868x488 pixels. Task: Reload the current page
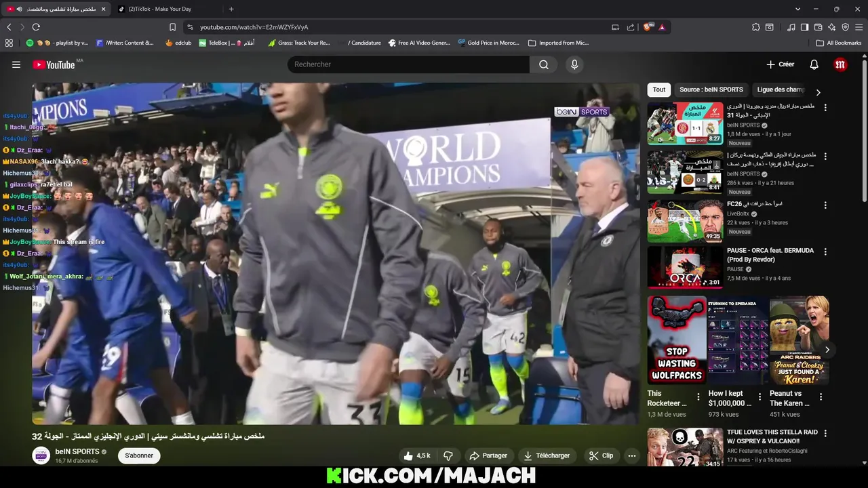(x=36, y=27)
